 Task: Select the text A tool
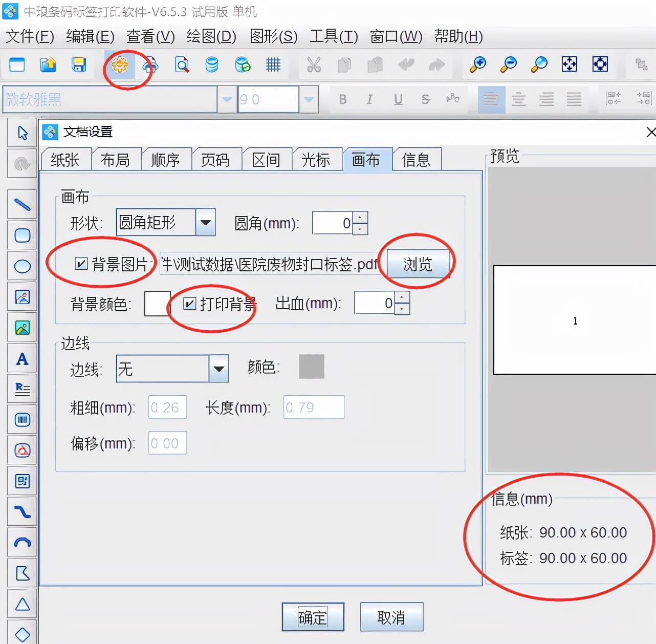(x=22, y=358)
